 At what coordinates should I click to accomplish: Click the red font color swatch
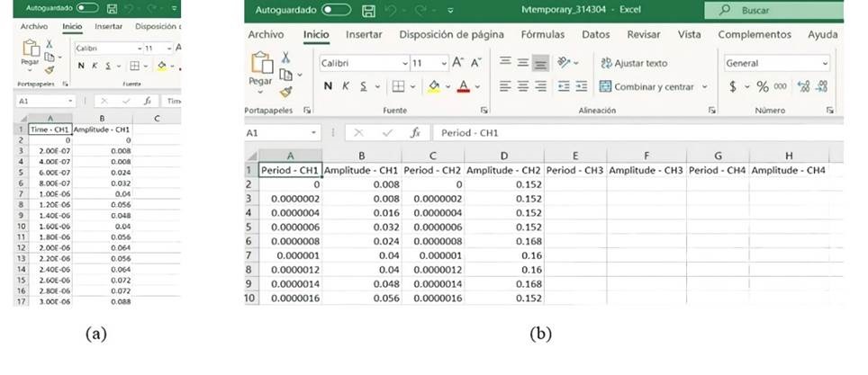click(x=463, y=86)
